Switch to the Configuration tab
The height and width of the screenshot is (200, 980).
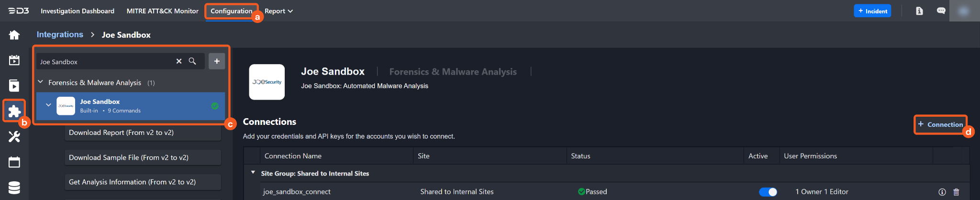[231, 11]
